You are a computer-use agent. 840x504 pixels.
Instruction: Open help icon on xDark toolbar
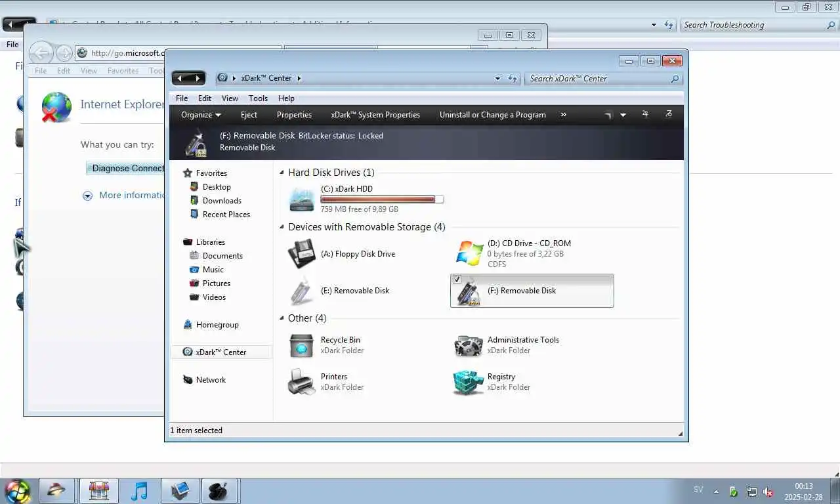click(x=669, y=114)
